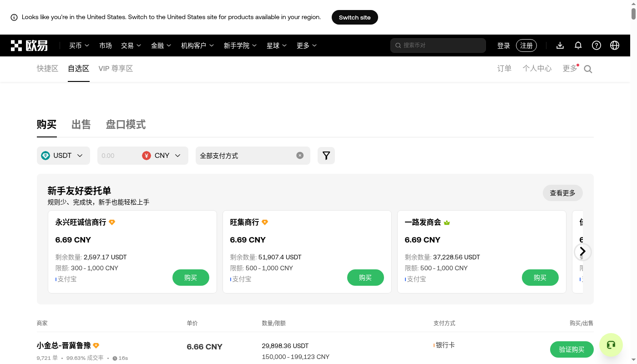Select the 出售 tab

click(81, 124)
